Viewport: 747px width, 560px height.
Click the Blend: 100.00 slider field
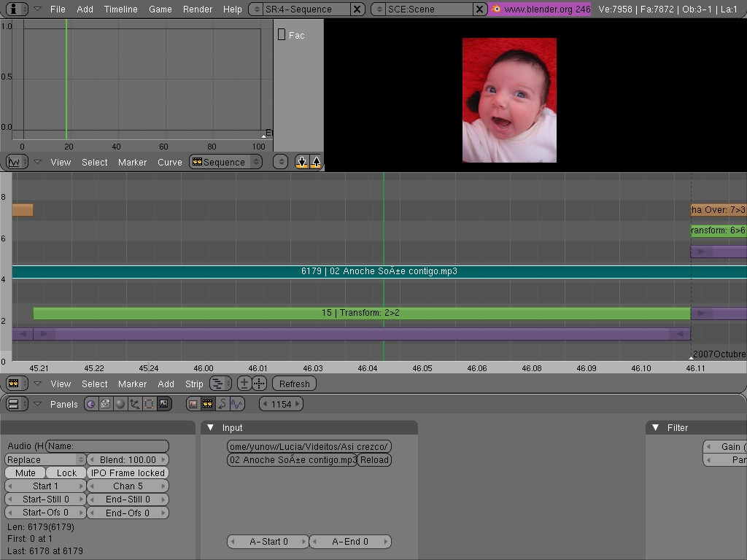click(x=128, y=460)
